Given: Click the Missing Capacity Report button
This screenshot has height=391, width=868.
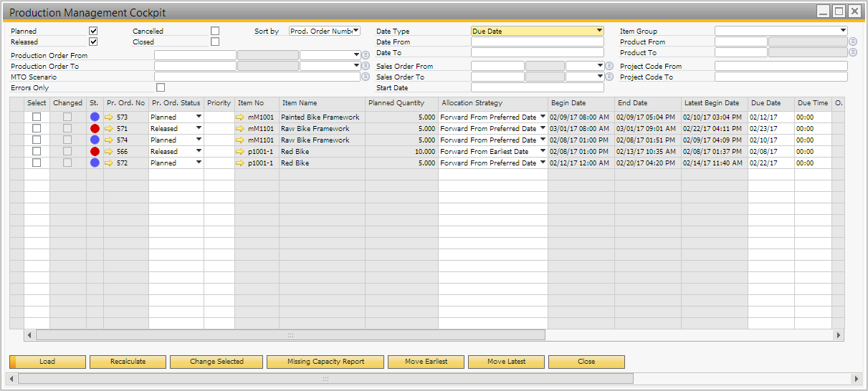Looking at the screenshot, I should point(325,362).
